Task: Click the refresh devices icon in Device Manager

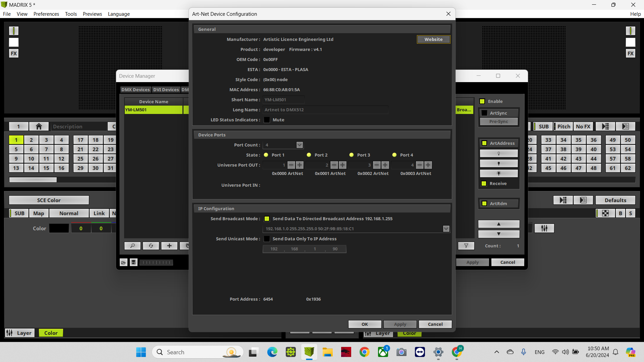Action: 151,246
